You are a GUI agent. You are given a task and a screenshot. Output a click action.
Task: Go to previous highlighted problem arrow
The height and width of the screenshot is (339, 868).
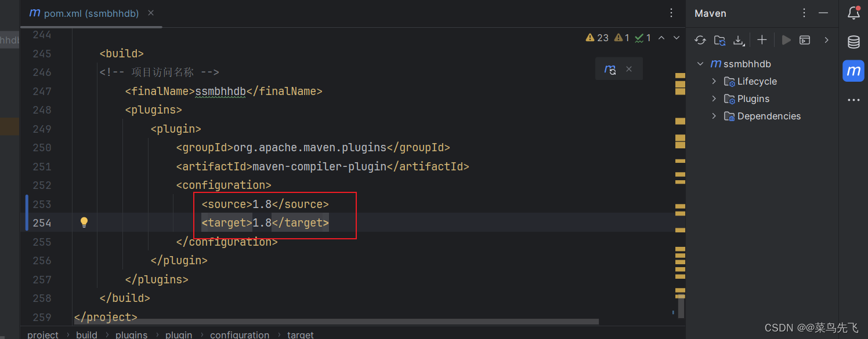[661, 38]
